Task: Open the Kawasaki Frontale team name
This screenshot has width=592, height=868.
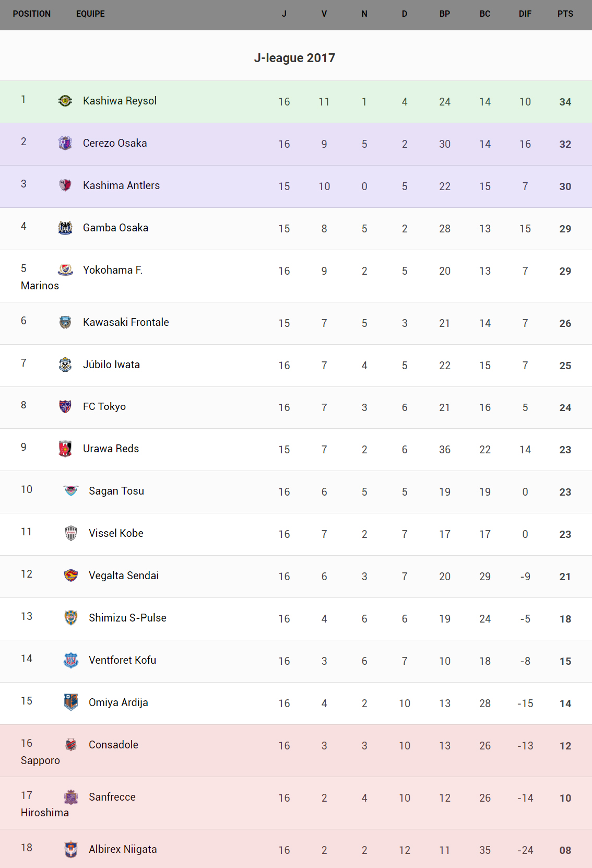Action: 126,322
